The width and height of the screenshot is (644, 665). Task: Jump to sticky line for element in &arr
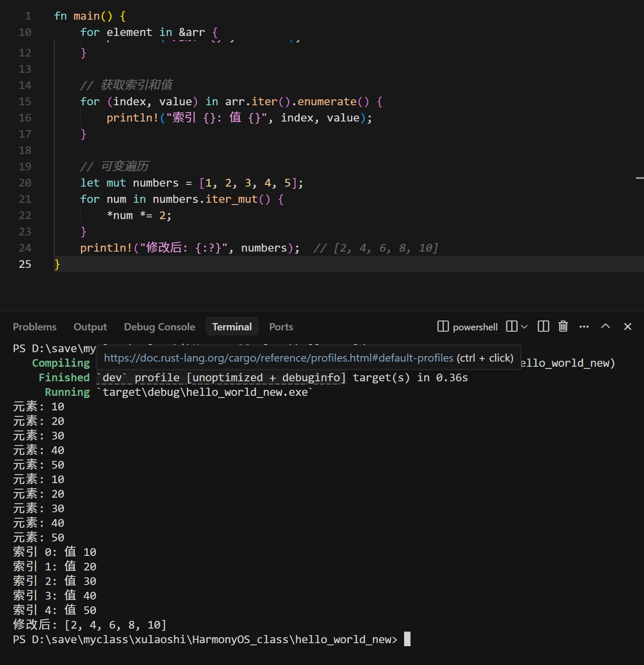tap(149, 33)
